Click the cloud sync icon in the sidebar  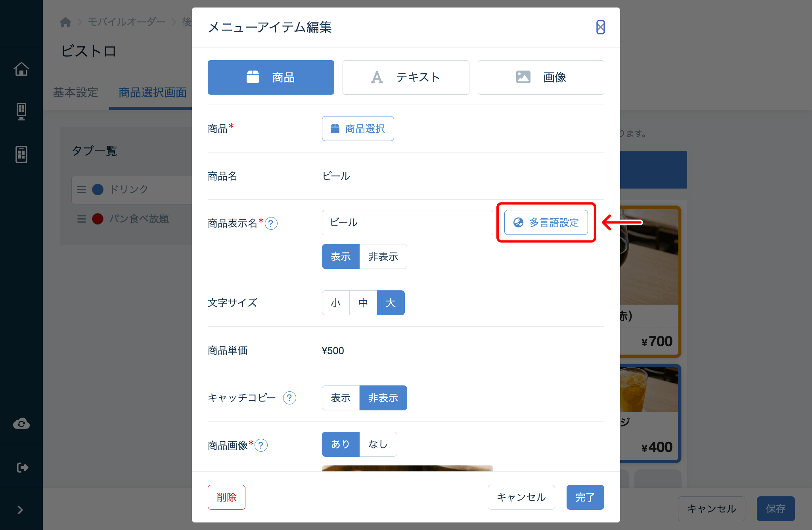(x=21, y=423)
